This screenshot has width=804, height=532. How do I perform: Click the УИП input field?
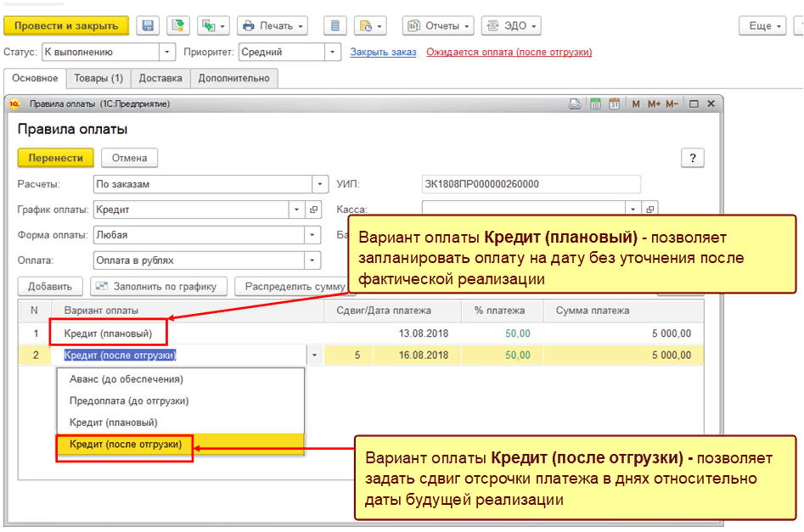coord(531,184)
